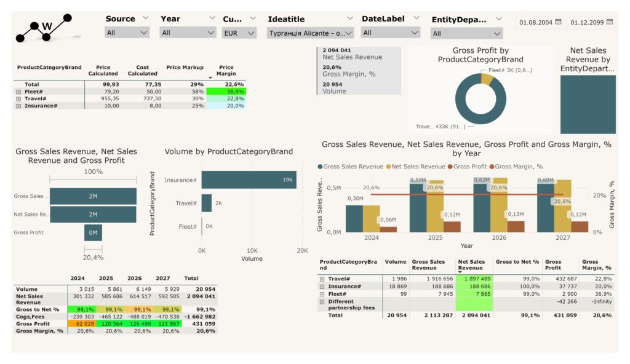The image size is (630, 364).
Task: Sort by Price Markup column header
Action: coord(185,67)
